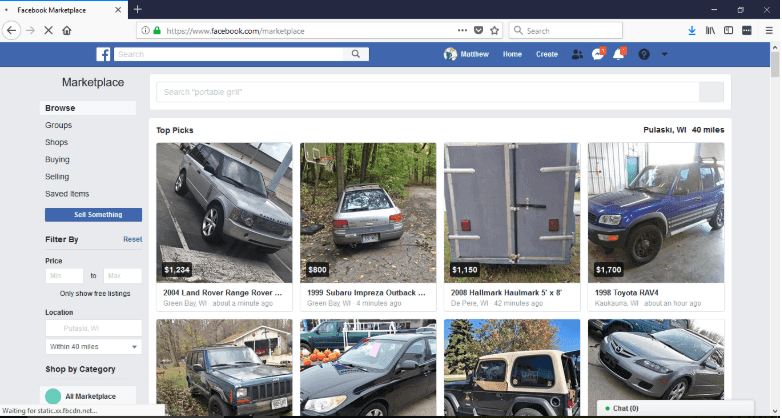Select Browse in Marketplace sidebar
Image resolution: width=782 pixels, height=418 pixels.
click(x=88, y=108)
